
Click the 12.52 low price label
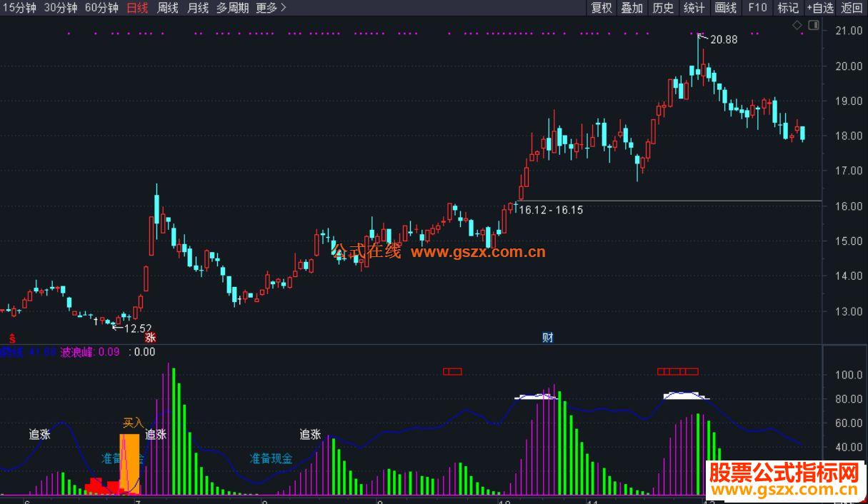pyautogui.click(x=138, y=328)
